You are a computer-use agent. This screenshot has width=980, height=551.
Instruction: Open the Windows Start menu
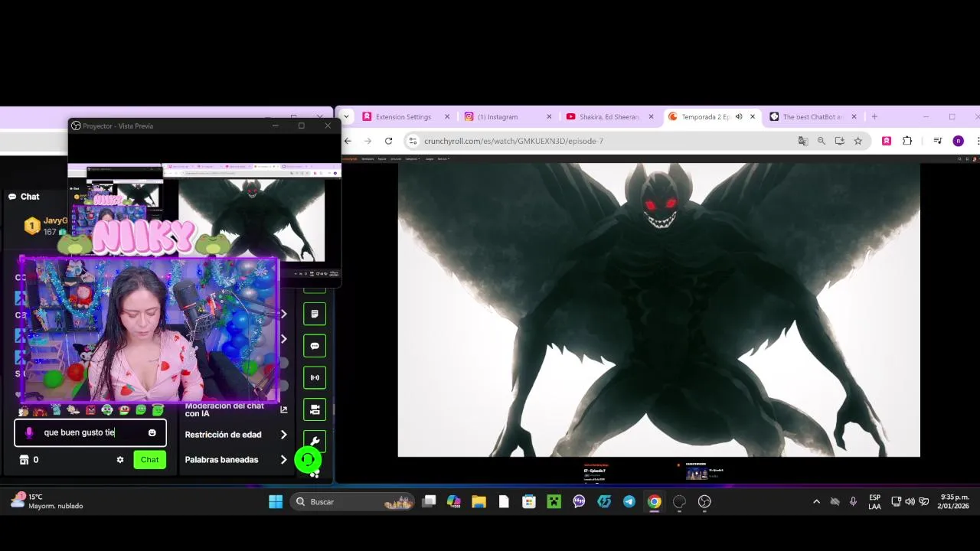tap(276, 502)
